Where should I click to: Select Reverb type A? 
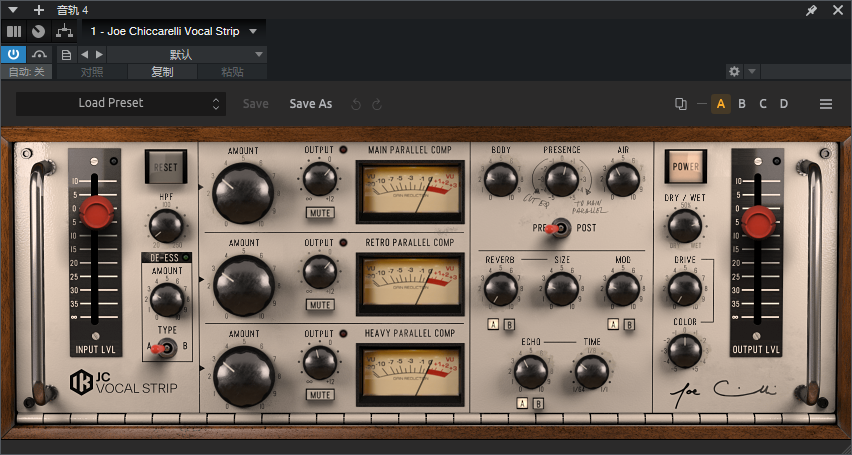[x=493, y=325]
